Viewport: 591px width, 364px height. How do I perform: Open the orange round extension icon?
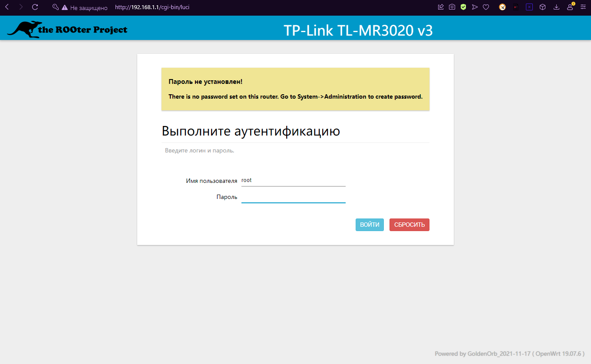click(502, 7)
